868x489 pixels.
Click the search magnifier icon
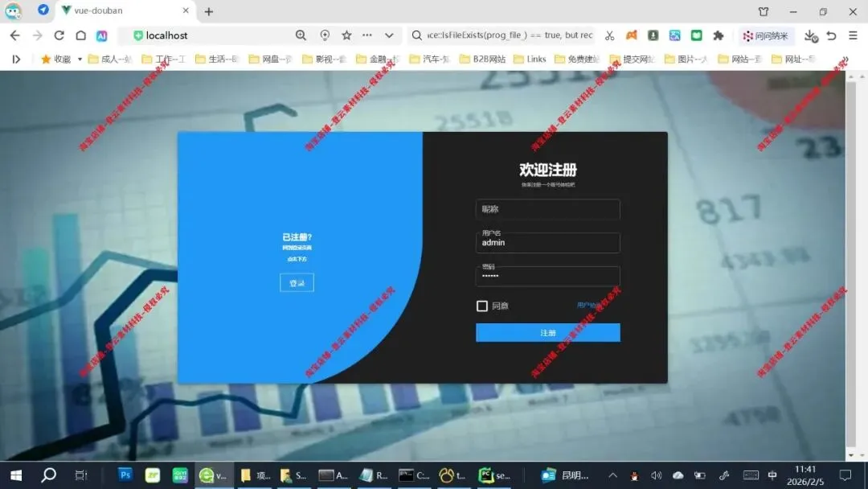tap(417, 35)
